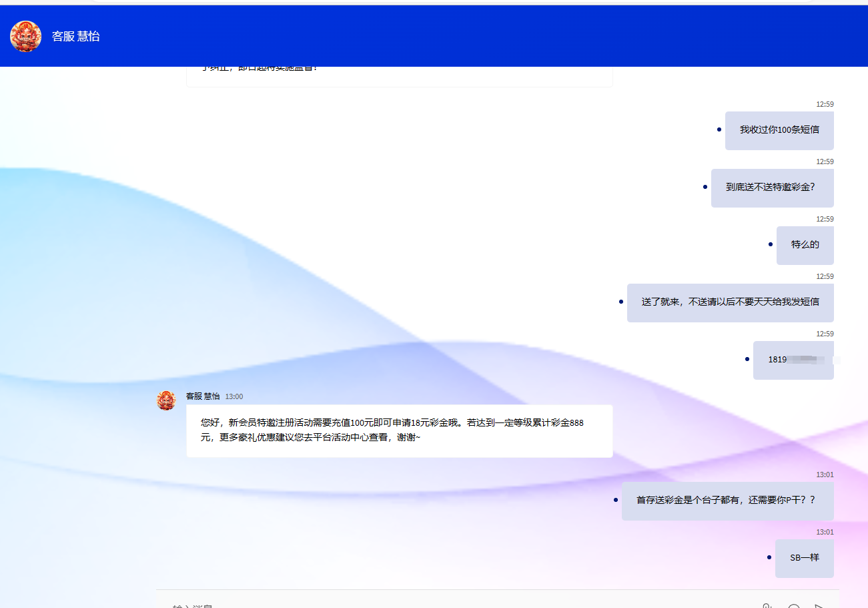Click the phone number message starting with 1819
The width and height of the screenshot is (868, 608).
click(x=793, y=360)
